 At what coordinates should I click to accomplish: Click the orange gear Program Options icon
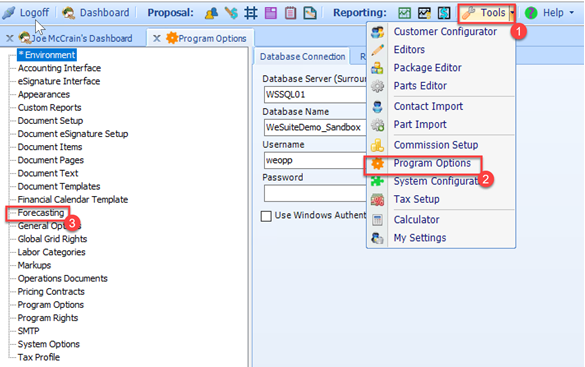377,163
